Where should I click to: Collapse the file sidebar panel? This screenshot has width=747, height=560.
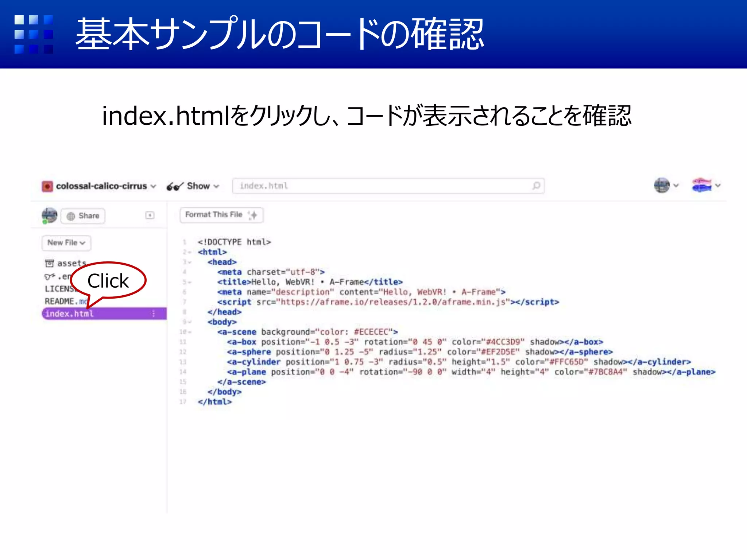[x=150, y=215]
